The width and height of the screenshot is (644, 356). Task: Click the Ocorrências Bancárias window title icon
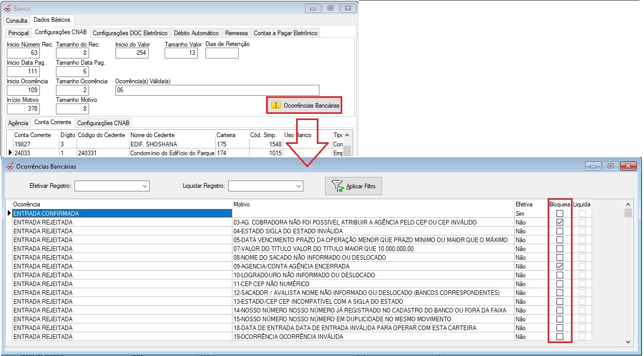(x=9, y=167)
